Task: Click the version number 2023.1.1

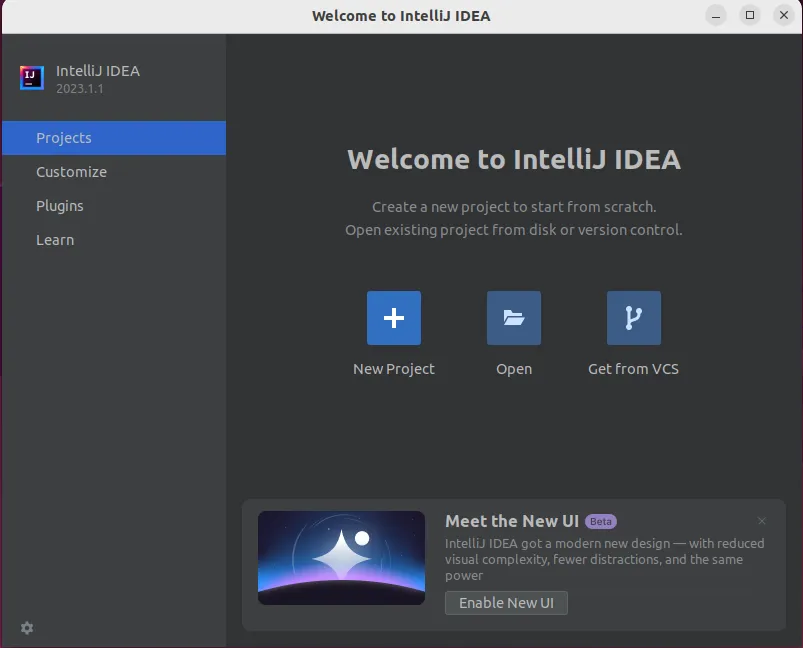Action: (80, 89)
